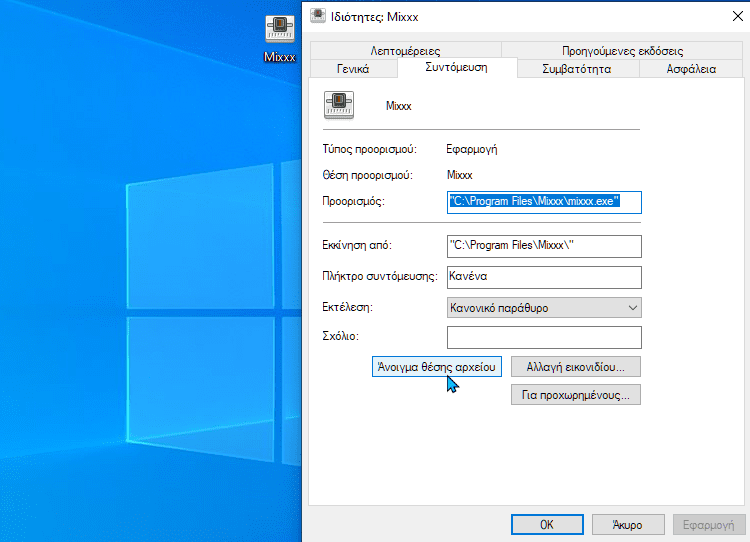Screen dimensions: 750x542
Task: Confirm with the OK button
Action: [x=547, y=525]
